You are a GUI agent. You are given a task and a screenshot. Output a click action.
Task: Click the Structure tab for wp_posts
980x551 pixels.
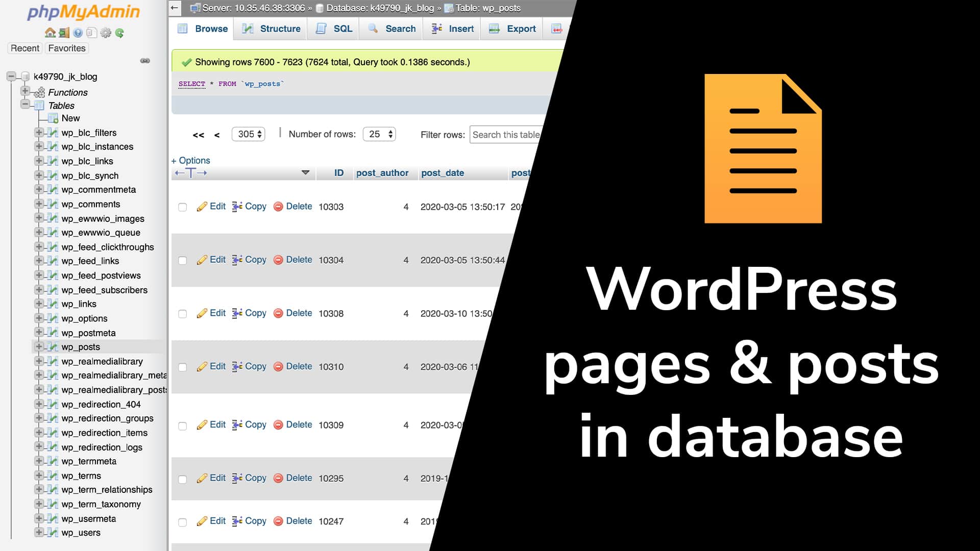(280, 28)
